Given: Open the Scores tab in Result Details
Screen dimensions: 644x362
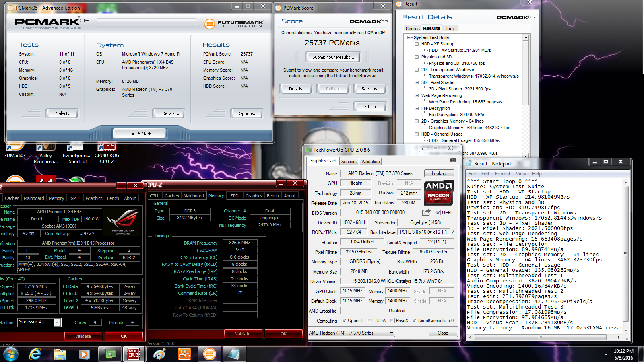Looking at the screenshot, I should (413, 29).
